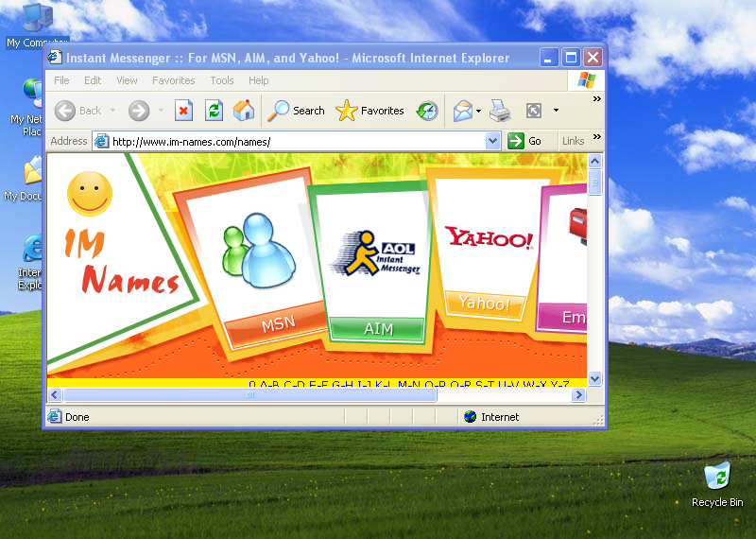Close the Internet Explorer window
Image resolution: width=756 pixels, height=539 pixels.
(593, 58)
